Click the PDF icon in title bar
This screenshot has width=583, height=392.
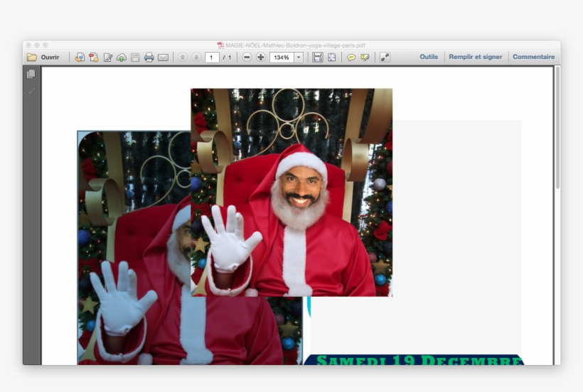tap(220, 45)
